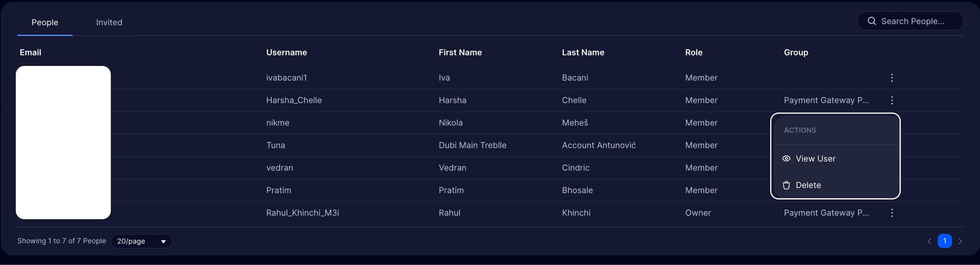Click the eye icon next to View User
The height and width of the screenshot is (265, 980).
pyautogui.click(x=786, y=158)
